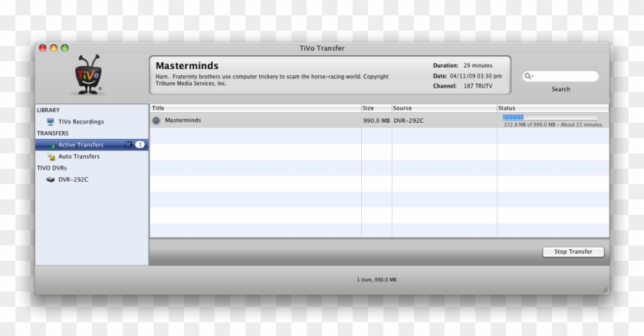
Task: Click the Masterminds transfer progress bar
Action: coord(550,117)
